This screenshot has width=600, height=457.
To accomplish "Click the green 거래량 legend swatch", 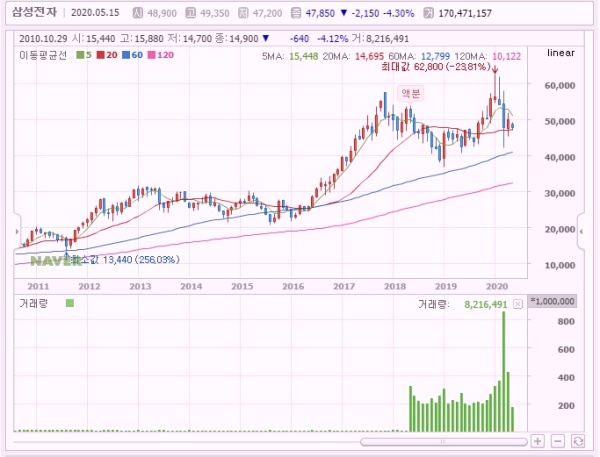I will pos(70,304).
